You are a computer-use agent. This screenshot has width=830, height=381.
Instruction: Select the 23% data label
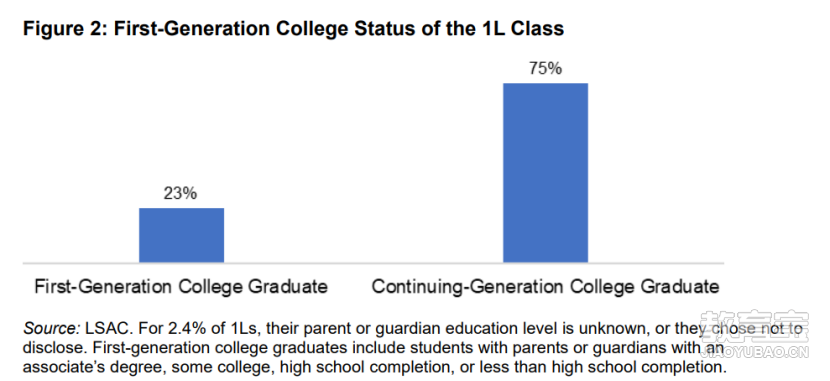pyautogui.click(x=180, y=194)
